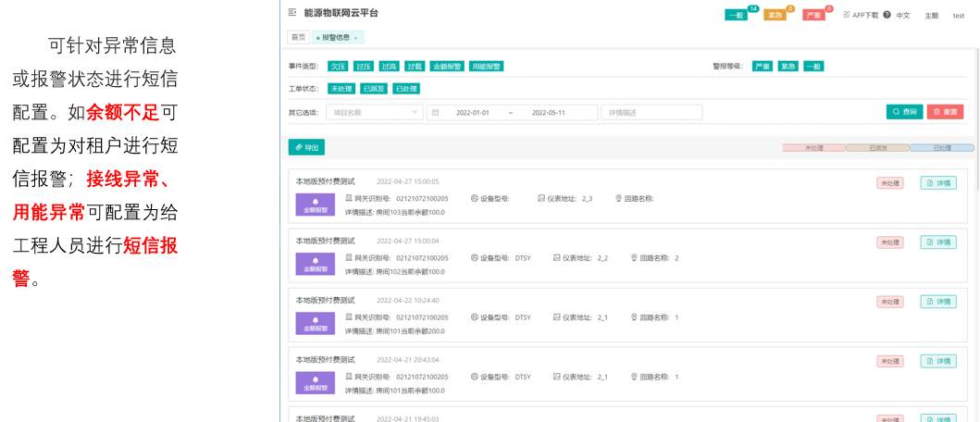This screenshot has width=980, height=422.
Task: Click 未处理 status tag of 15:00:04 alarm
Action: [890, 242]
